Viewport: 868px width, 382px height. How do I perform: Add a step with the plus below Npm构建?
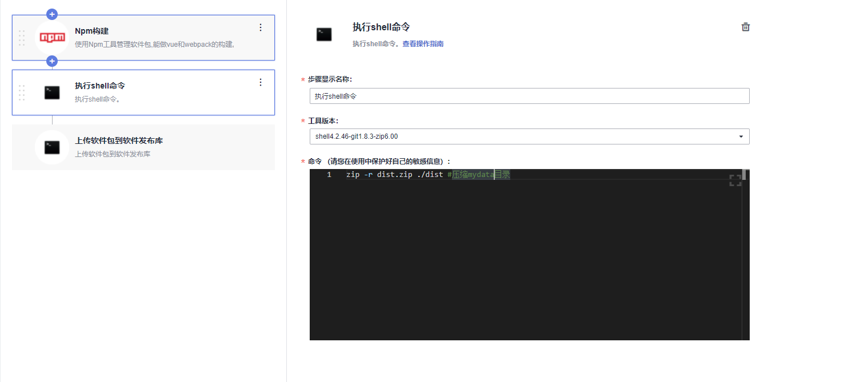point(52,61)
